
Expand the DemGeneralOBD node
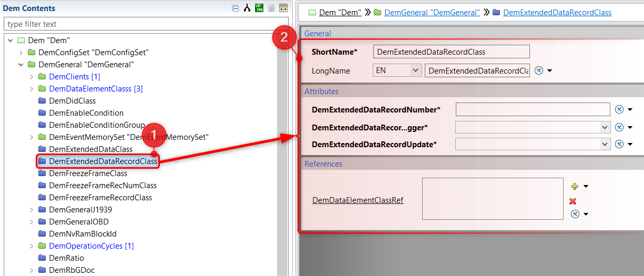[32, 222]
